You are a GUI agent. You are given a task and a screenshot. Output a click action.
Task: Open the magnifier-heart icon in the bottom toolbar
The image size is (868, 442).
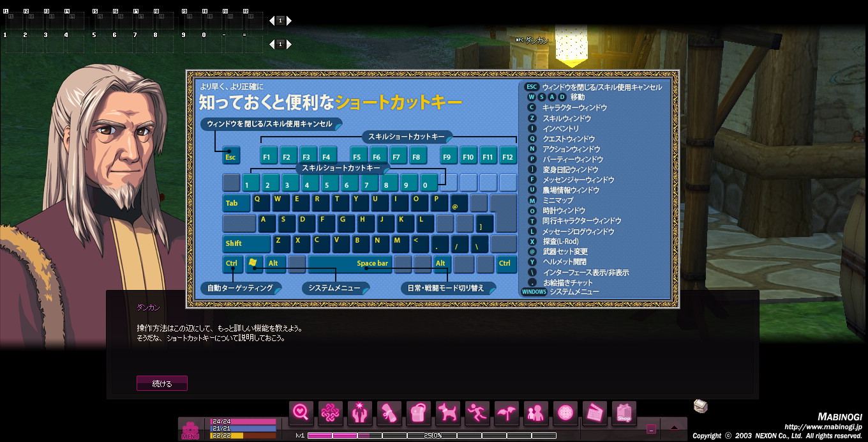tap(301, 413)
